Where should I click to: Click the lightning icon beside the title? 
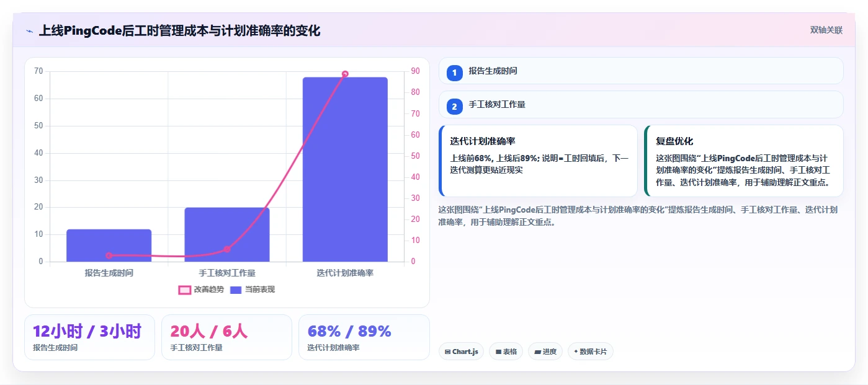click(x=29, y=31)
